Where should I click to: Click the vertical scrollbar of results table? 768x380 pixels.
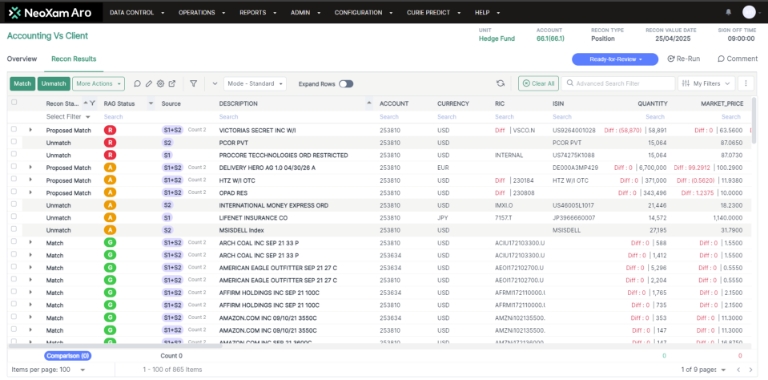754,120
